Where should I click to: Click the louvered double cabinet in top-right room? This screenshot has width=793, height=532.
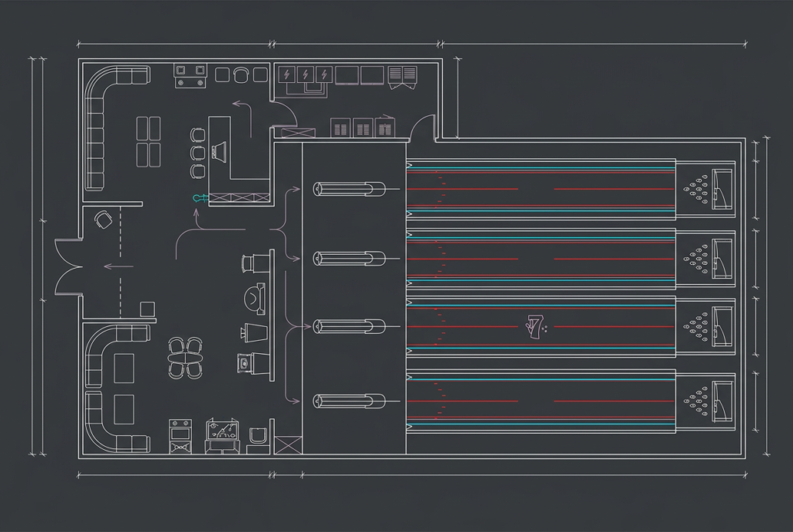[x=402, y=75]
